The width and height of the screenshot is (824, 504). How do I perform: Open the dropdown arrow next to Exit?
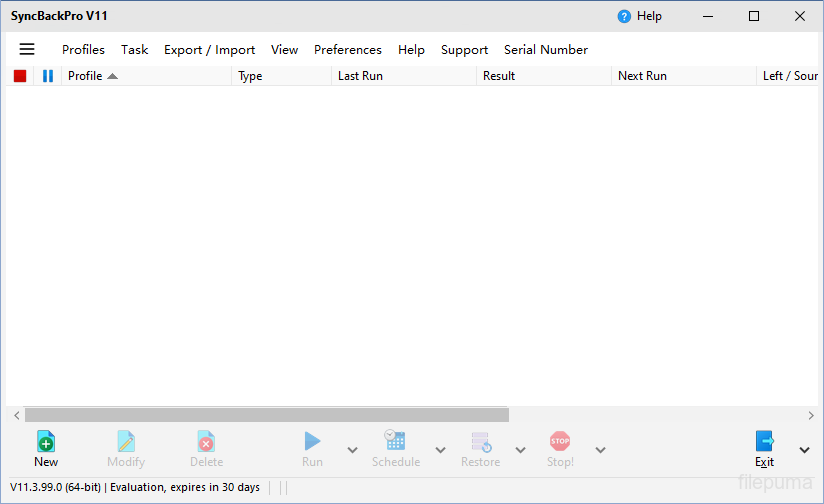805,450
